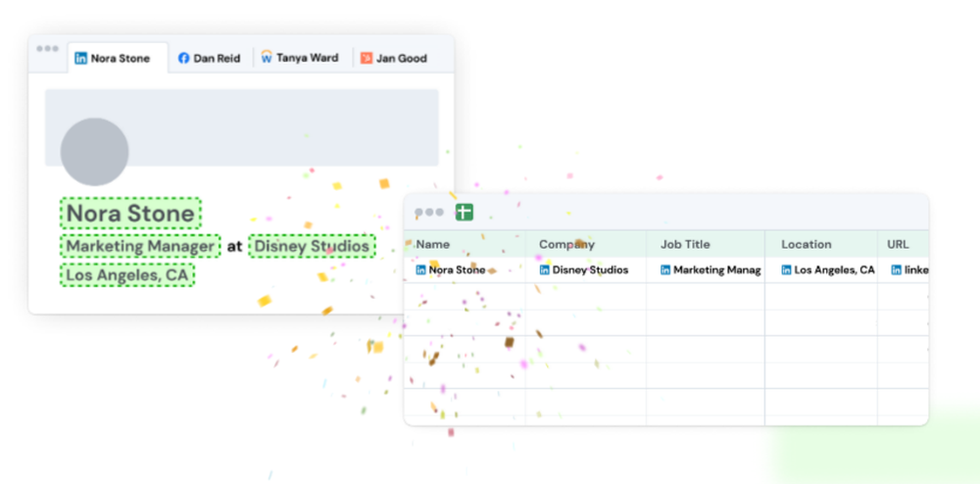
Task: Open the linkedin URL cell link
Action: pos(910,270)
